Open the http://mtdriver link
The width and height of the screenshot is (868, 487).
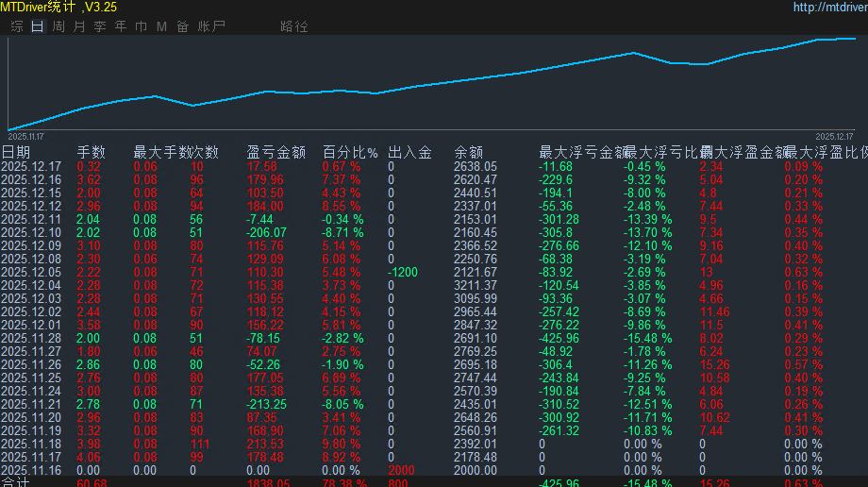pos(830,8)
